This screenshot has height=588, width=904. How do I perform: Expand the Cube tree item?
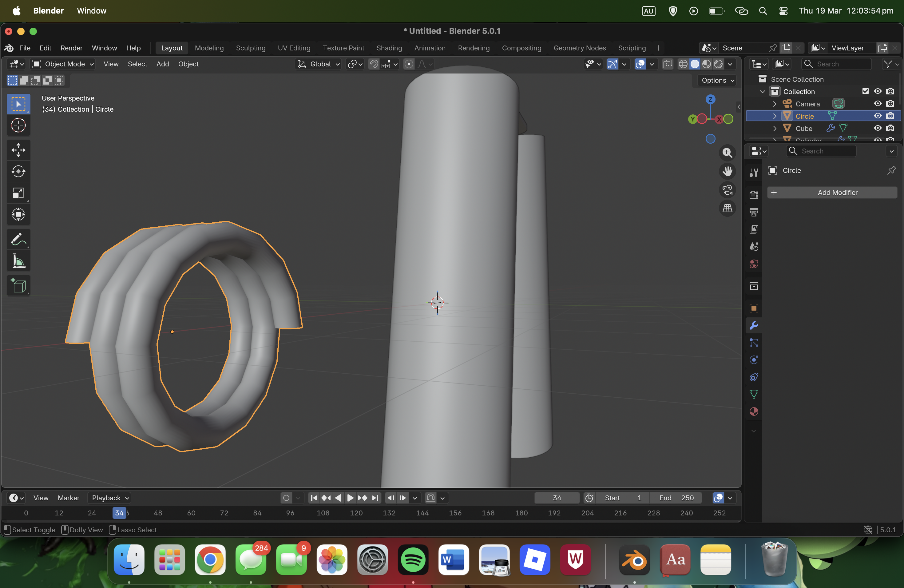[775, 128]
